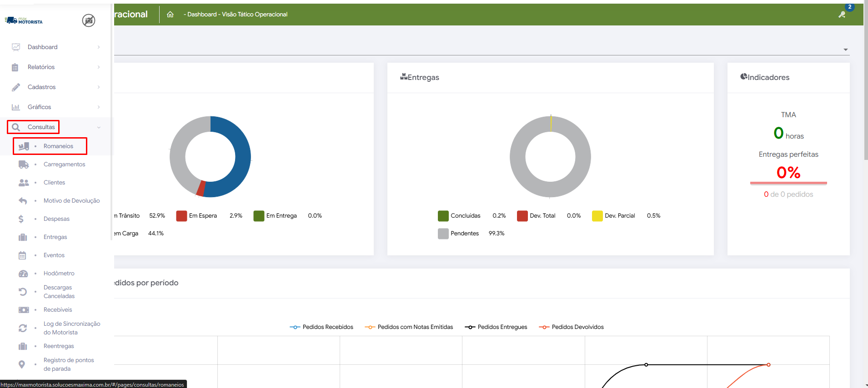The width and height of the screenshot is (868, 388).
Task: Click the Carregamentos truck icon
Action: [x=23, y=164]
